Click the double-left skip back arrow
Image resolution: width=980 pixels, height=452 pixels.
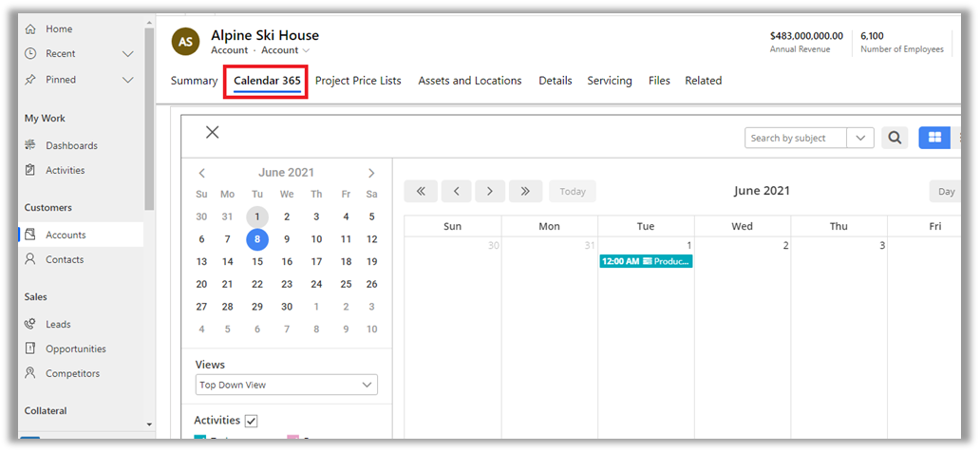[420, 191]
